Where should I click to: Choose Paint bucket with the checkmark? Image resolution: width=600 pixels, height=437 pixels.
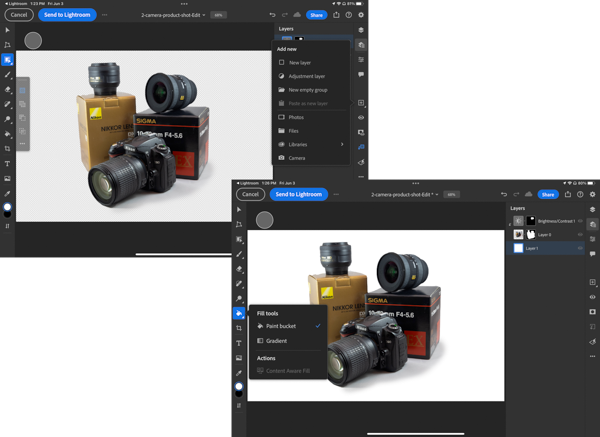(x=289, y=326)
